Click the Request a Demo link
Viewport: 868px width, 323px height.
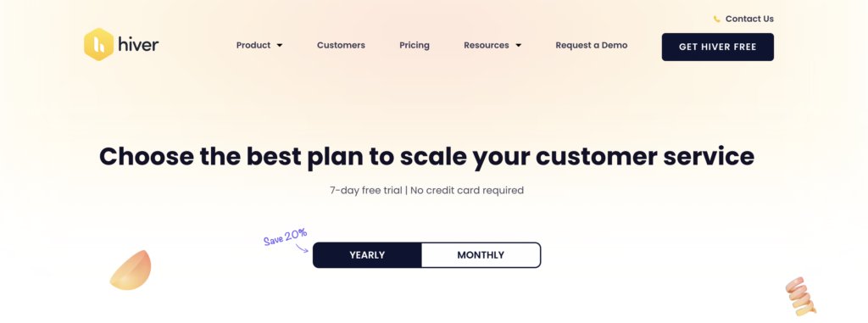coord(592,46)
